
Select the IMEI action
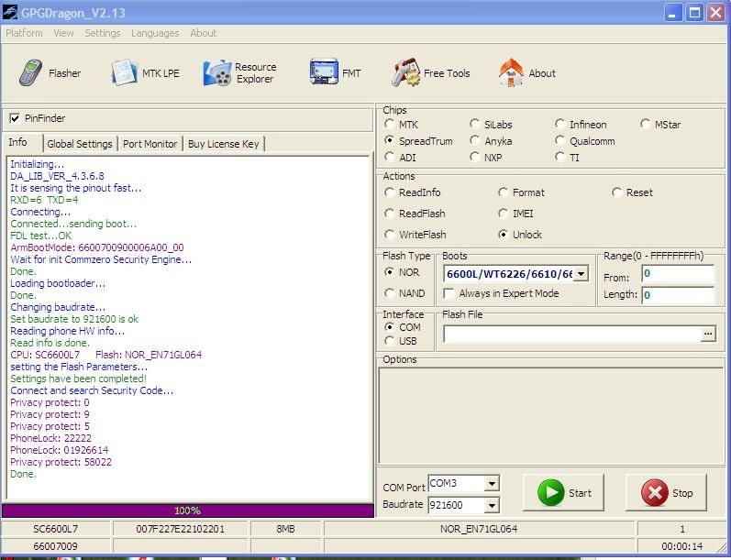tap(503, 213)
